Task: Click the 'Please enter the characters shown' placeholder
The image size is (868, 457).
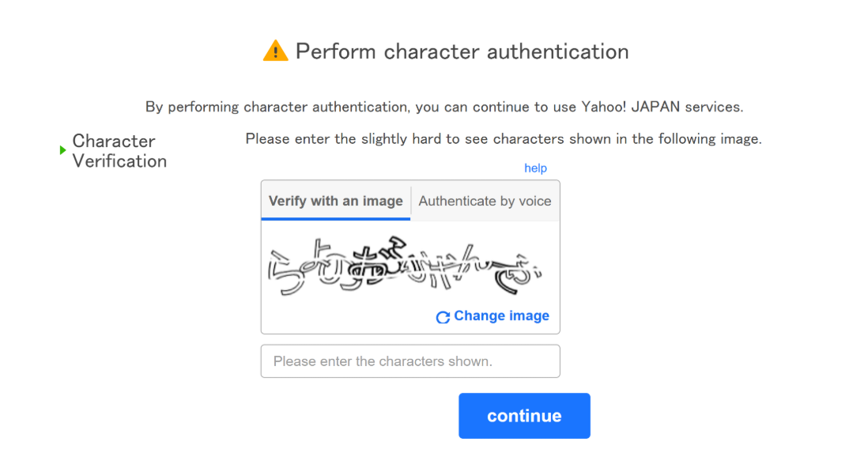Action: 383,361
